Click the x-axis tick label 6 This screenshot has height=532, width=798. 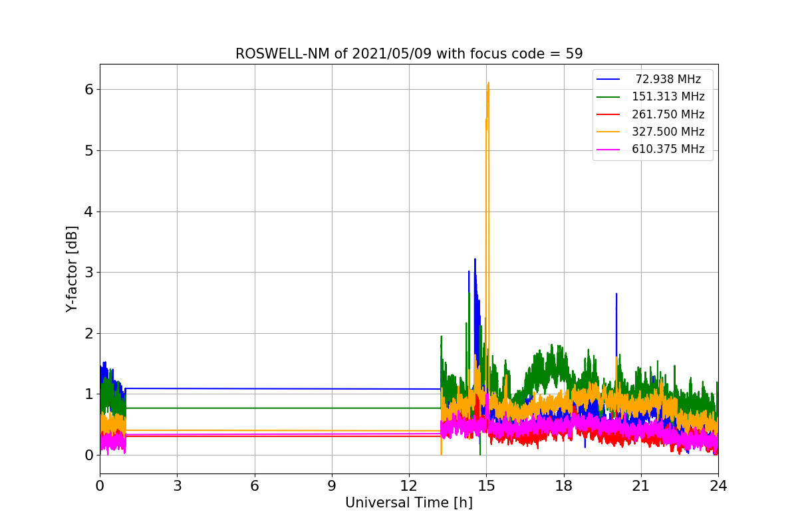[x=255, y=485]
